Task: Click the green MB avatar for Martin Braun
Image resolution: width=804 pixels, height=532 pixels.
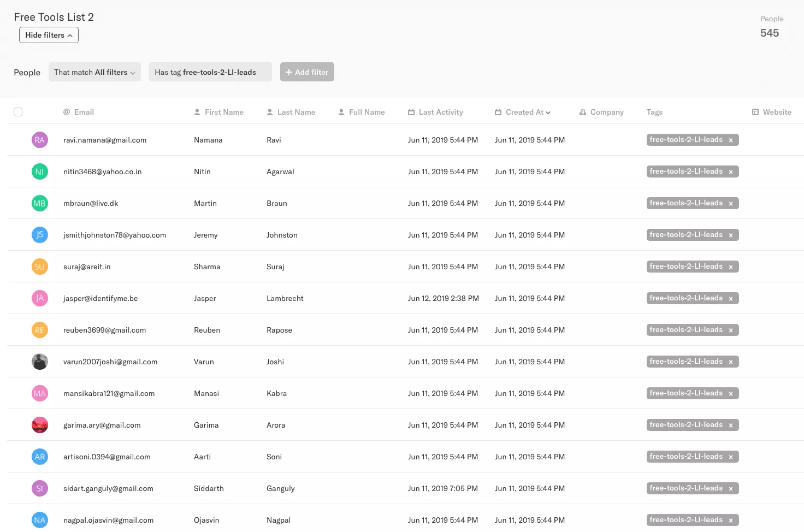Action: click(x=39, y=203)
